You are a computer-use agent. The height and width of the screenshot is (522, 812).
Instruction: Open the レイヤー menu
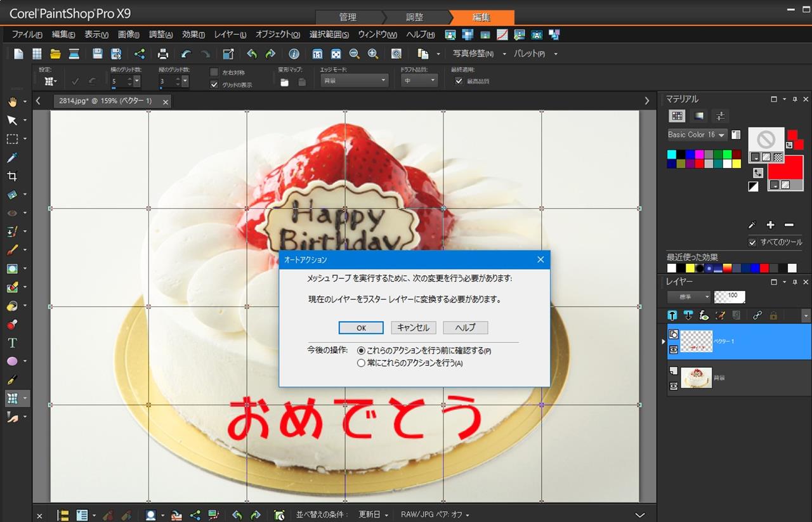click(230, 34)
